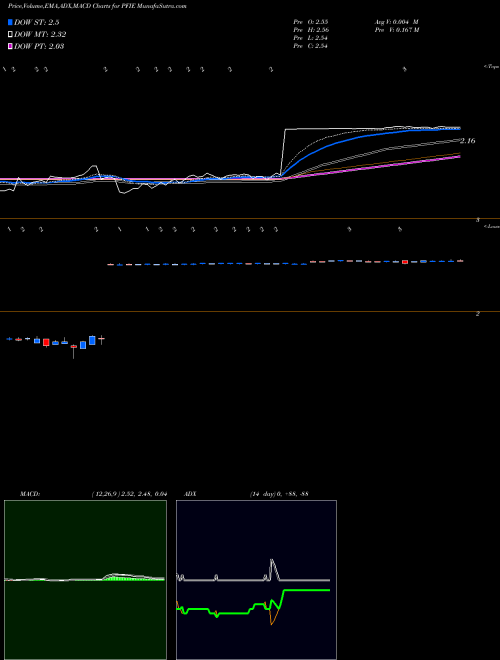Click the 'MACD:' panel heading

tap(30, 494)
